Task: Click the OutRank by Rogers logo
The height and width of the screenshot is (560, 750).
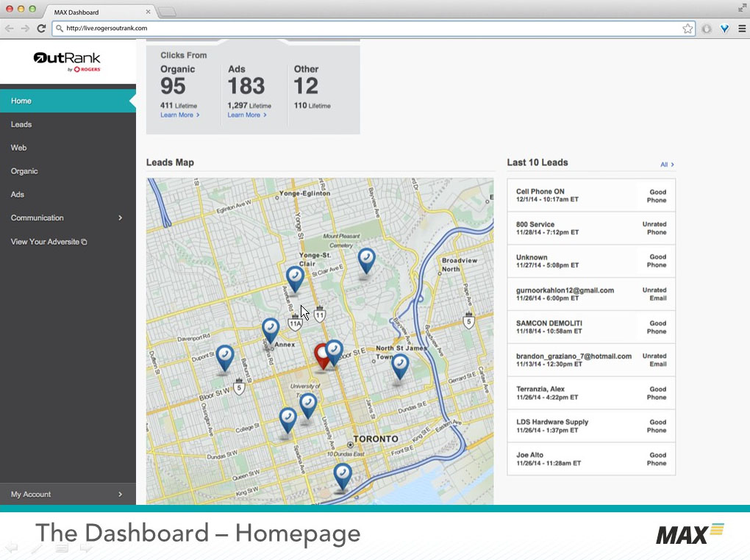Action: [x=67, y=62]
